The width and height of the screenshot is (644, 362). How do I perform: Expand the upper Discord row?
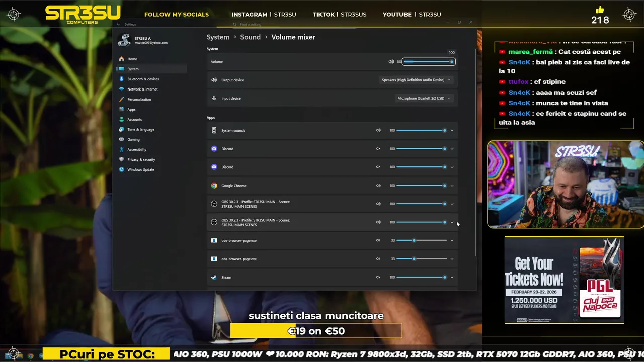[452, 149]
